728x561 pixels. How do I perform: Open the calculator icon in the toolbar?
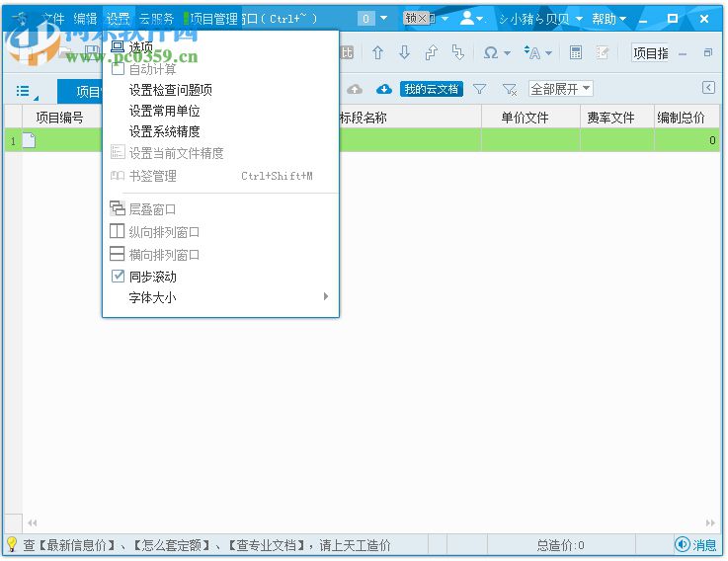click(x=576, y=53)
